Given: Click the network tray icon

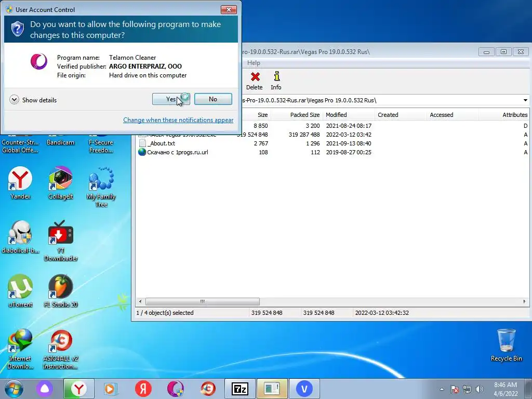Looking at the screenshot, I should pos(467,389).
